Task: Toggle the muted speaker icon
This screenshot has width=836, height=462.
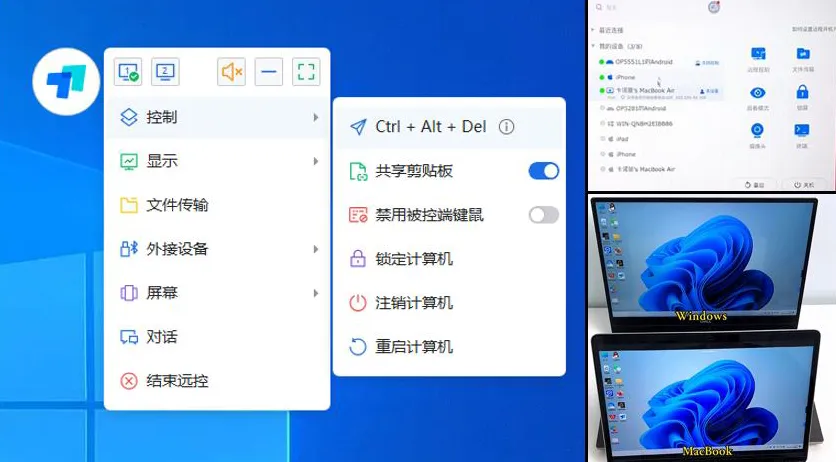Action: click(231, 71)
